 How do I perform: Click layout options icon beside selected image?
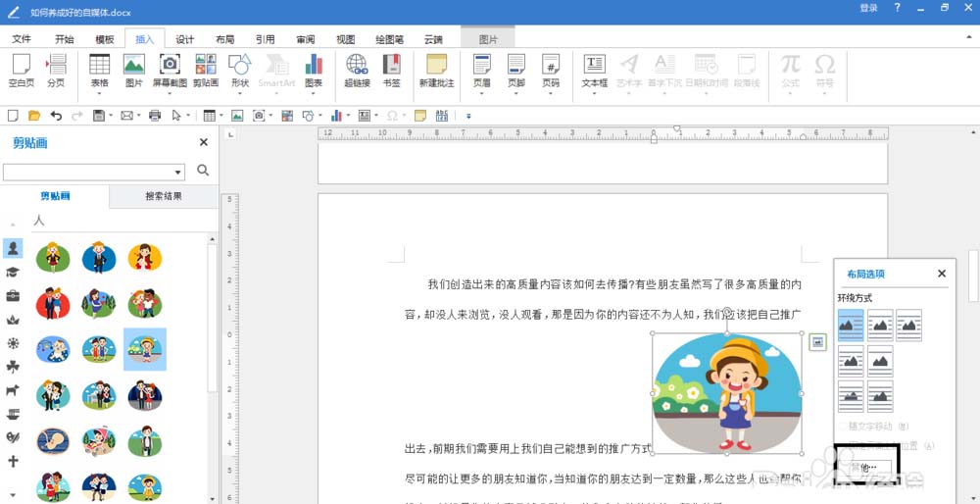pyautogui.click(x=817, y=341)
